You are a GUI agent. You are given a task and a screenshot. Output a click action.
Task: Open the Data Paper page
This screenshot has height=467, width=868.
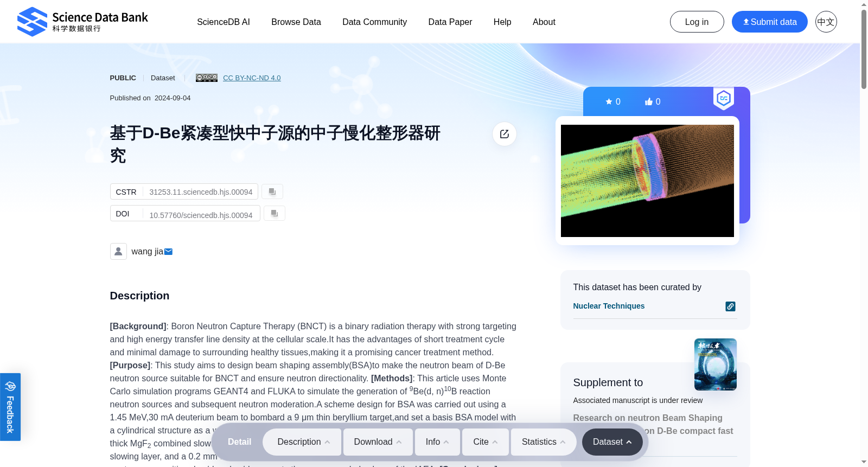(x=450, y=22)
